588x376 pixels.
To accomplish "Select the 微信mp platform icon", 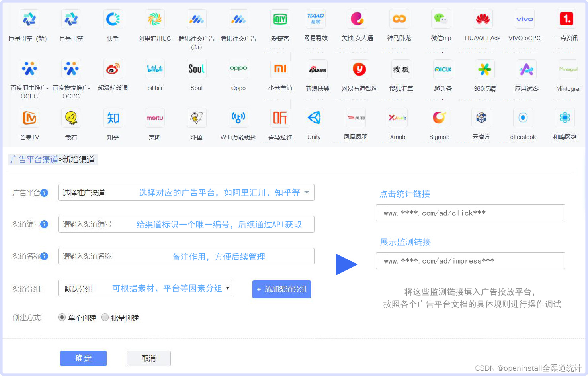I will (441, 19).
